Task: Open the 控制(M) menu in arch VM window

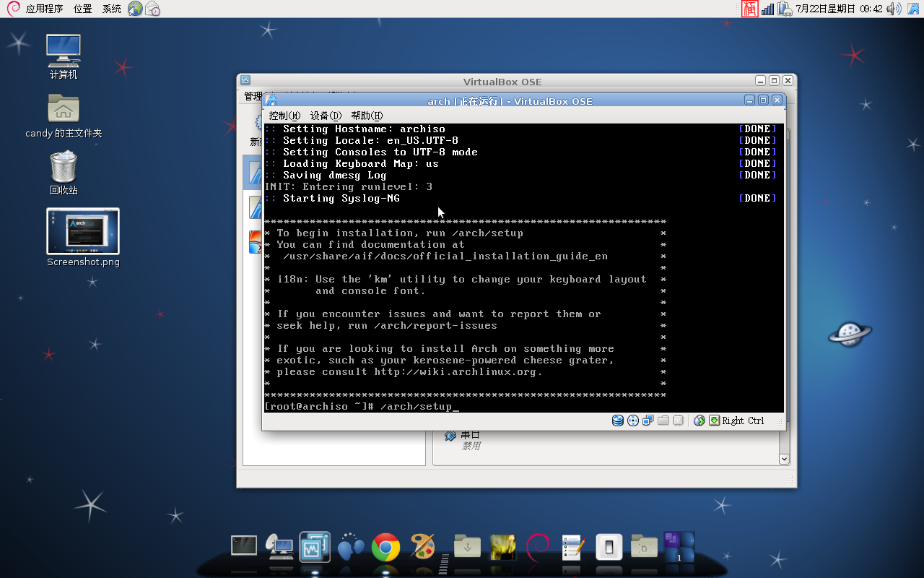Action: 284,116
